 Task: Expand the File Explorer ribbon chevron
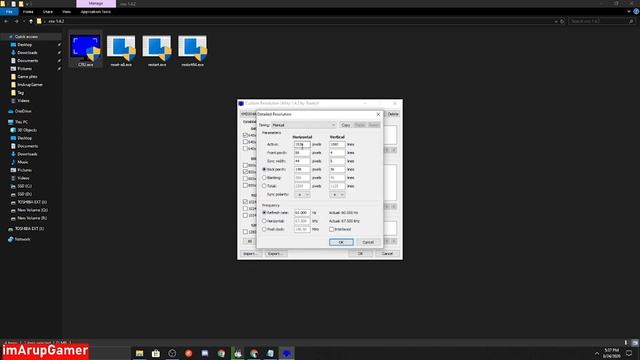pos(629,12)
